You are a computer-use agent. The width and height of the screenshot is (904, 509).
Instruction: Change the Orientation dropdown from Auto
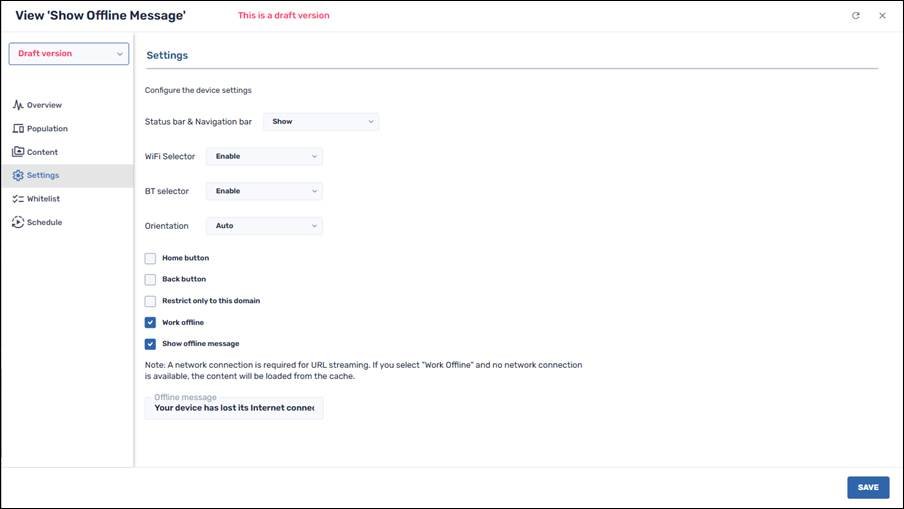pyautogui.click(x=264, y=226)
